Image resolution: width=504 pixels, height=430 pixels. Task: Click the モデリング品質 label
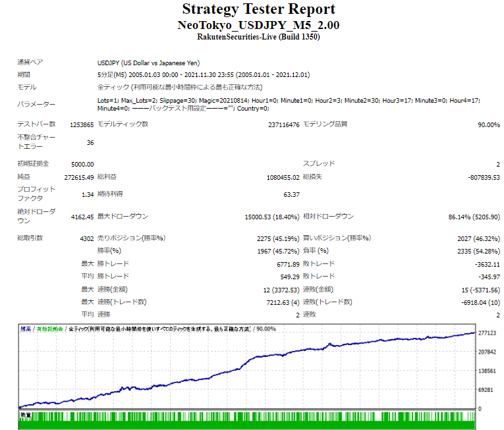pos(325,124)
